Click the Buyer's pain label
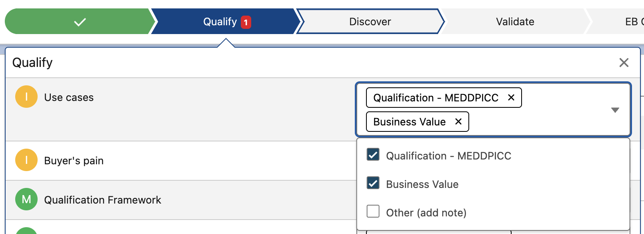The height and width of the screenshot is (234, 644). click(x=74, y=161)
